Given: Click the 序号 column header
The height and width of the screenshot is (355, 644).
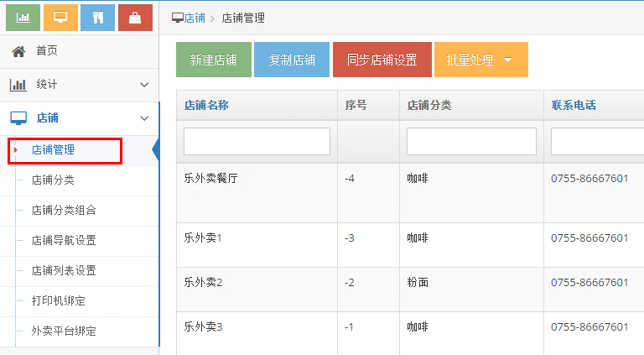Looking at the screenshot, I should (x=356, y=105).
